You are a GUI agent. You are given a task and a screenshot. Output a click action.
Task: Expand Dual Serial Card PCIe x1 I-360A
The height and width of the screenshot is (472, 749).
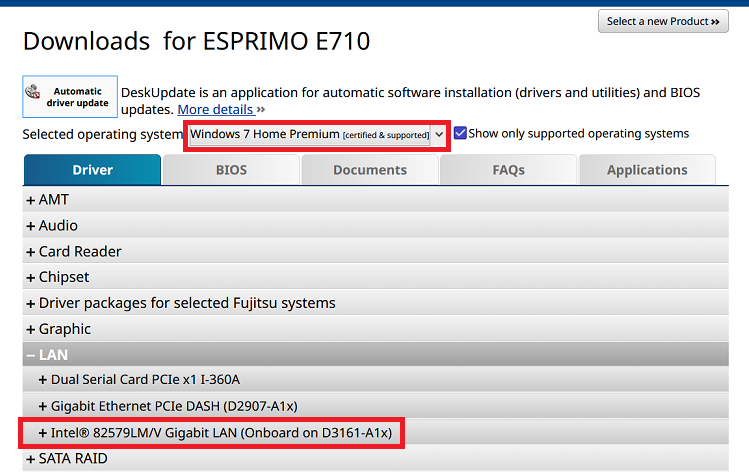[375, 380]
